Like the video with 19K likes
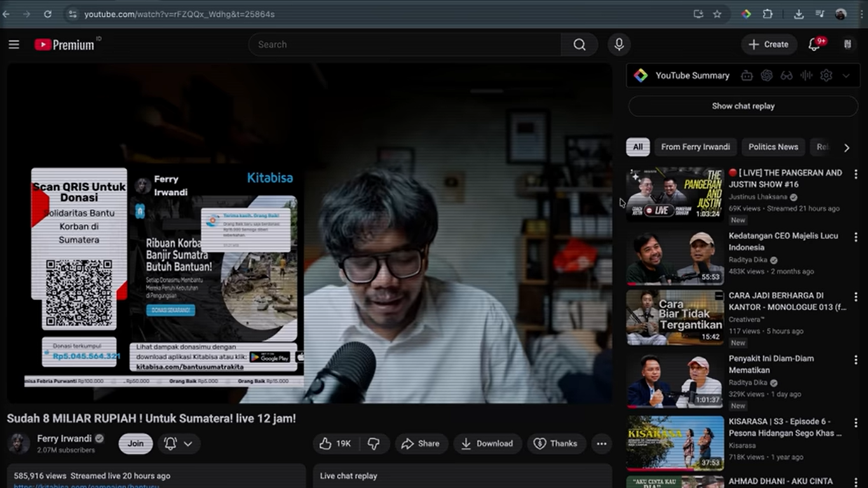 (335, 444)
